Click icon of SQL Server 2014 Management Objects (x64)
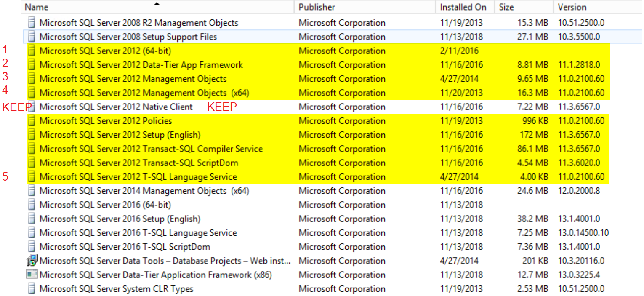644x296 pixels. pyautogui.click(x=31, y=191)
